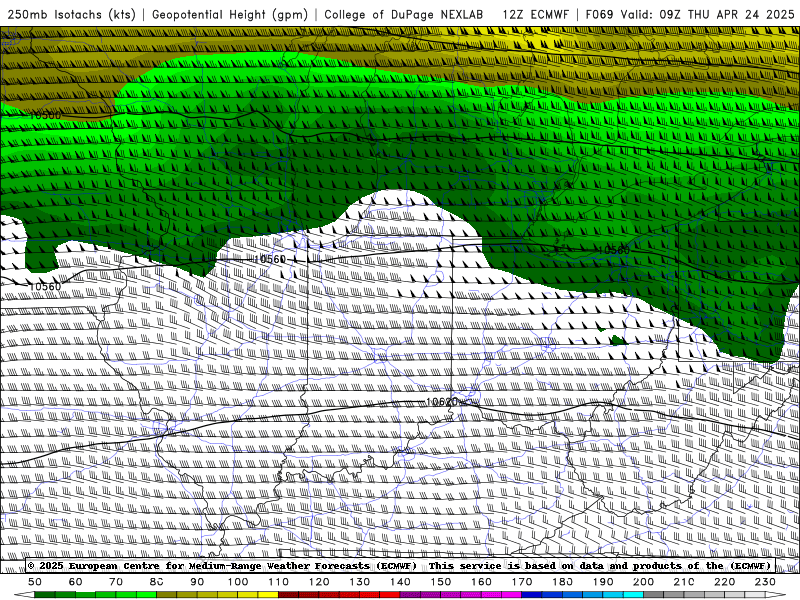Click the darkest green swatch right after 50
800x600 pixels.
[45, 595]
